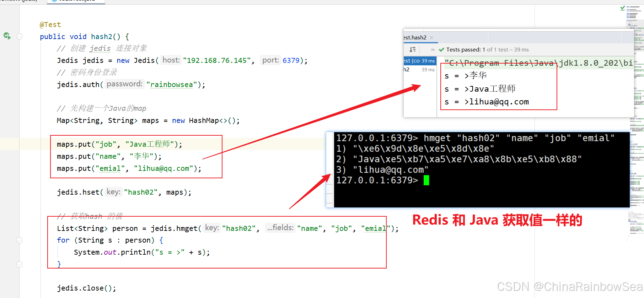
Task: Click the "rainbowsea" password string
Action: click(171, 85)
